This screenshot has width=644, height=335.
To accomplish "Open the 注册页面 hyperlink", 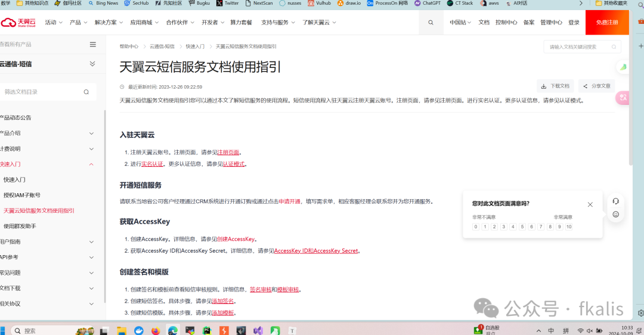I will click(228, 153).
